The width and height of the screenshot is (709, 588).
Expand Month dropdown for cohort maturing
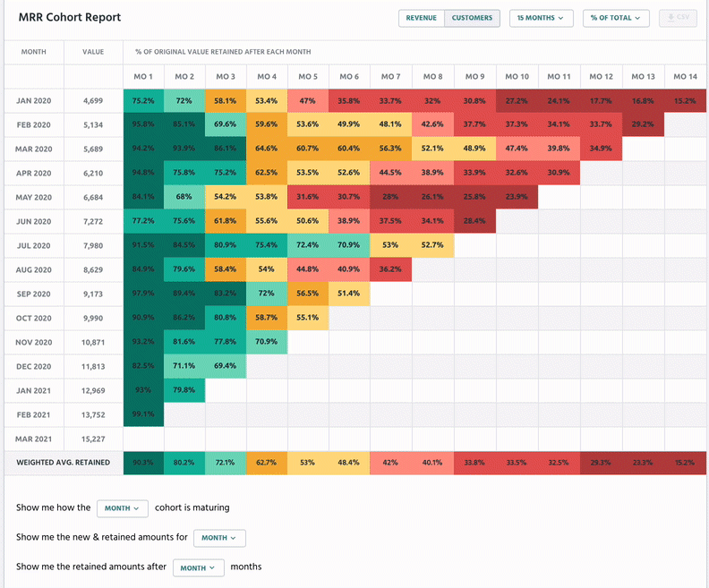coord(122,508)
